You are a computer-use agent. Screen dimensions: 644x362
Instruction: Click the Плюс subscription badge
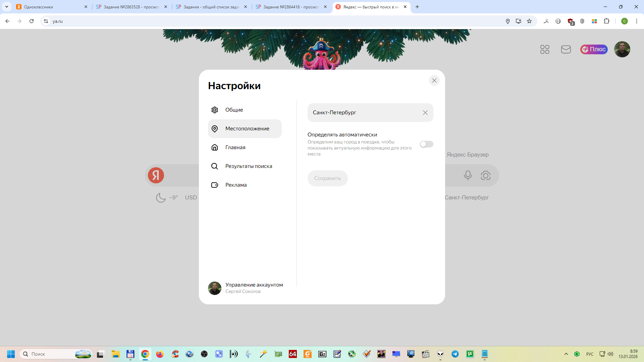coord(594,49)
